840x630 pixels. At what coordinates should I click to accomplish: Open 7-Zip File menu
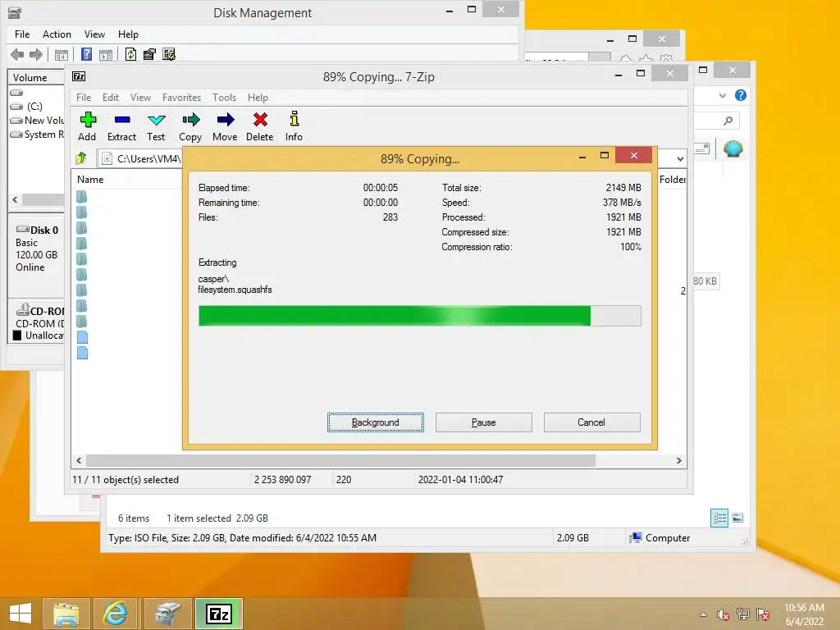[84, 98]
